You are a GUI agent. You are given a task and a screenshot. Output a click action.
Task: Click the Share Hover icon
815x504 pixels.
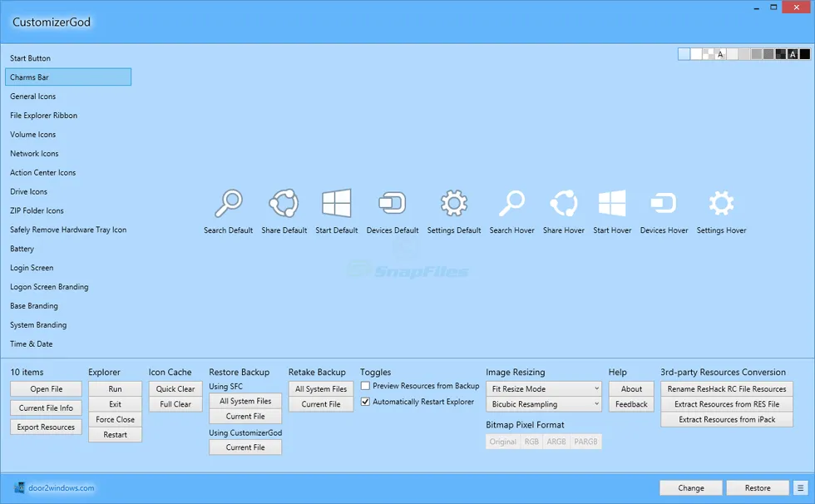(564, 204)
